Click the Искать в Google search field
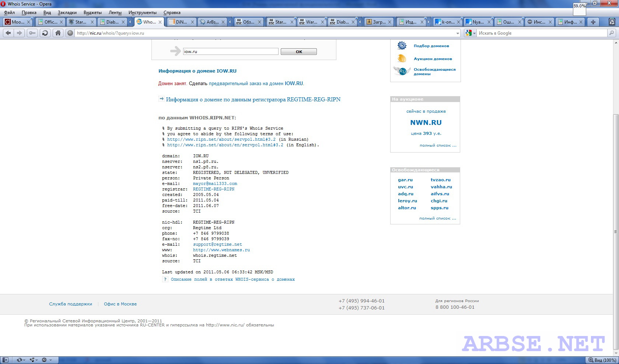Screen dimensions: 619x364 coord(542,33)
